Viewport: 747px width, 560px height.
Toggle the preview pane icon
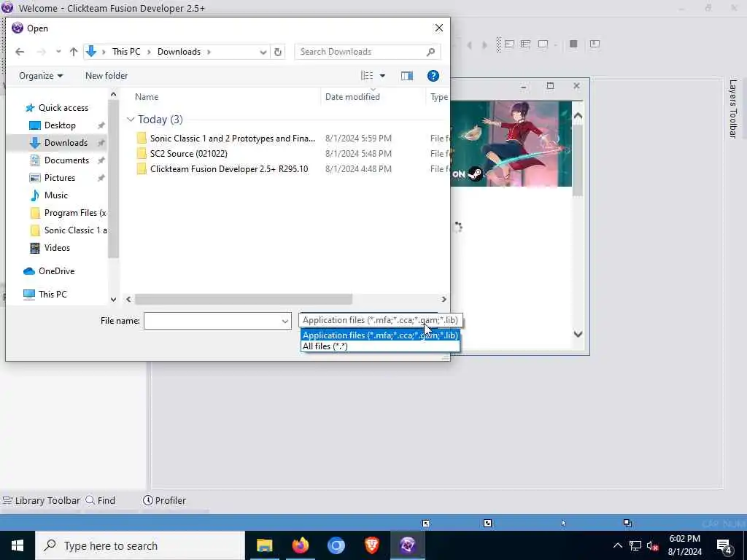click(x=407, y=76)
